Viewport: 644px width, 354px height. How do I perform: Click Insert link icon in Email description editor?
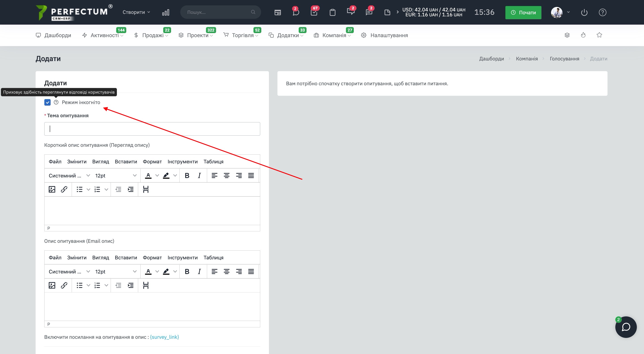click(64, 285)
